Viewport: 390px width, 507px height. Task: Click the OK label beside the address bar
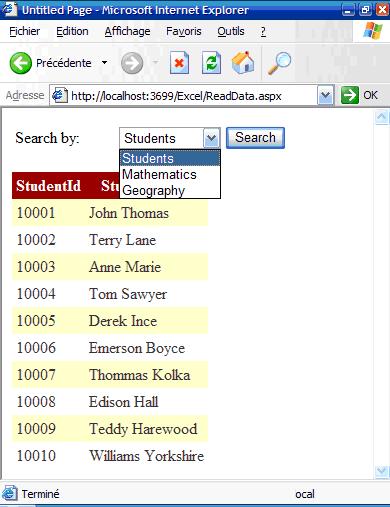tap(370, 95)
